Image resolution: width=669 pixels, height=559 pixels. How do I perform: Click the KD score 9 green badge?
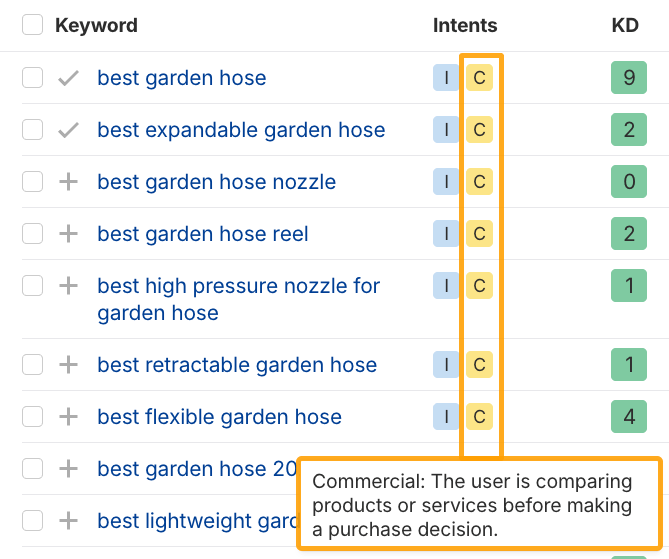point(629,78)
